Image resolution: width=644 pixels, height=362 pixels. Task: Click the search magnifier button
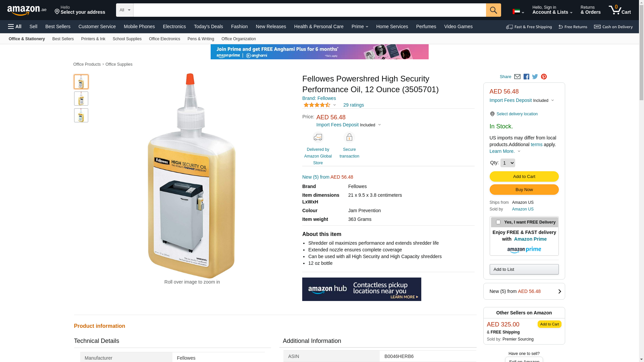click(493, 10)
